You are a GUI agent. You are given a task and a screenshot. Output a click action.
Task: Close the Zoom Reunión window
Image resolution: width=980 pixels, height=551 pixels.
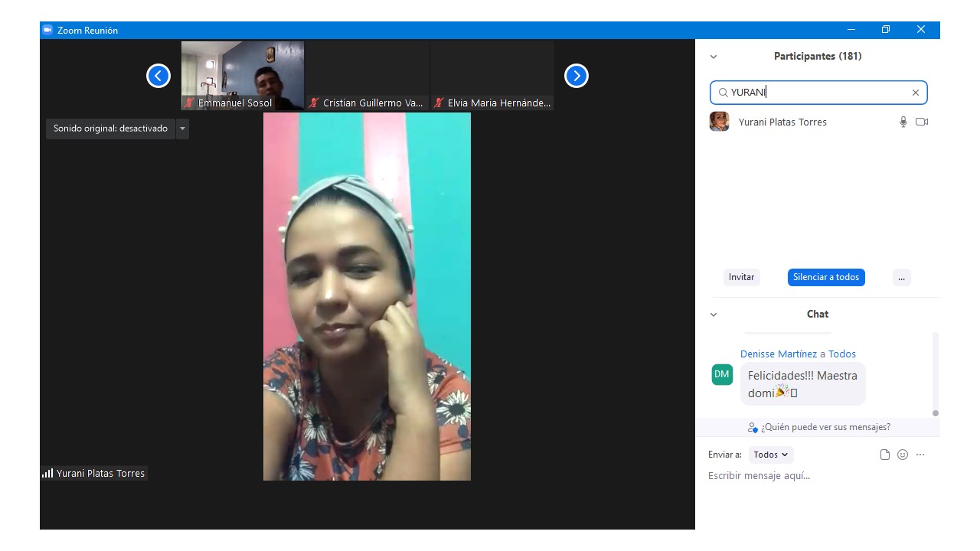(921, 30)
